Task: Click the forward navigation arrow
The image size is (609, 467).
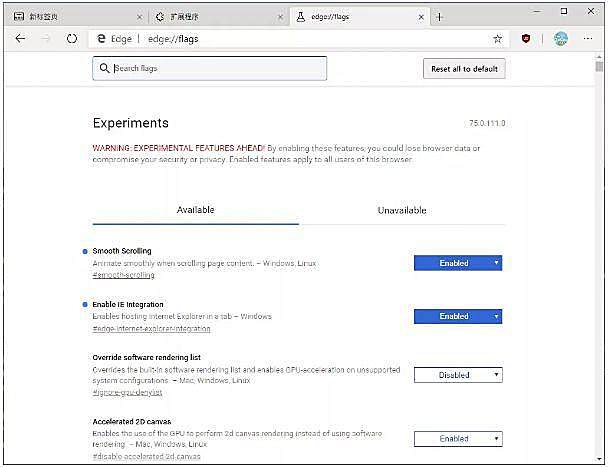Action: [x=46, y=38]
